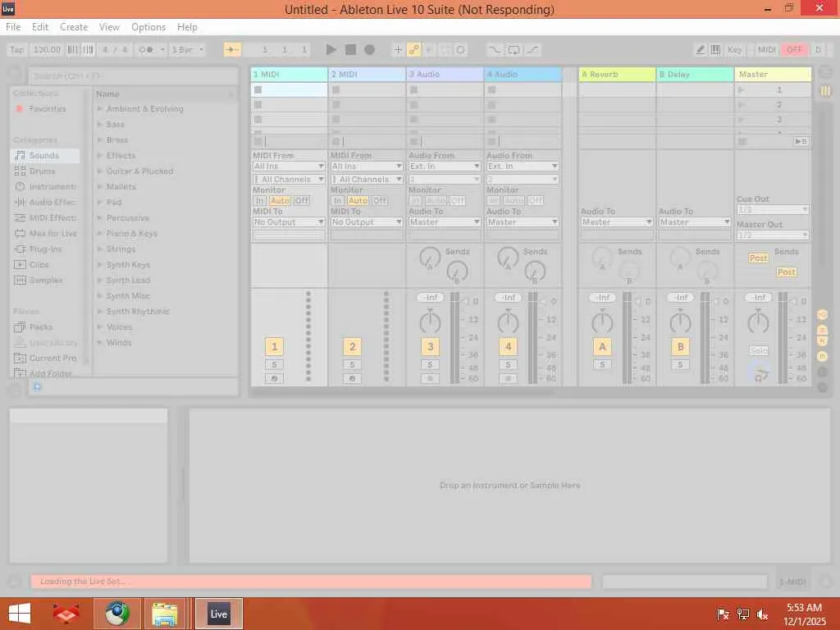Click the Master track Solo button
840x630 pixels.
pyautogui.click(x=759, y=351)
